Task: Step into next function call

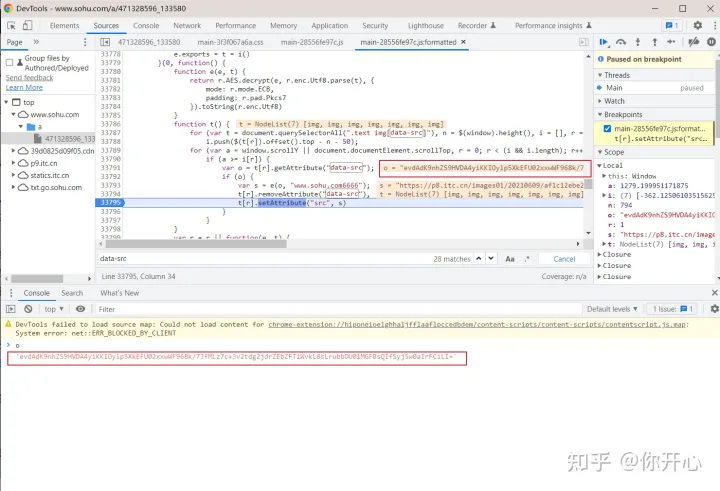Action: coord(637,43)
